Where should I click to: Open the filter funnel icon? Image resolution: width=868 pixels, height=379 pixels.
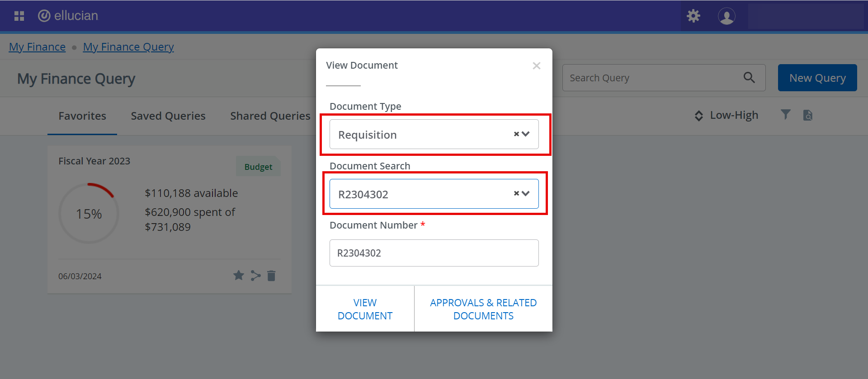[x=786, y=115]
